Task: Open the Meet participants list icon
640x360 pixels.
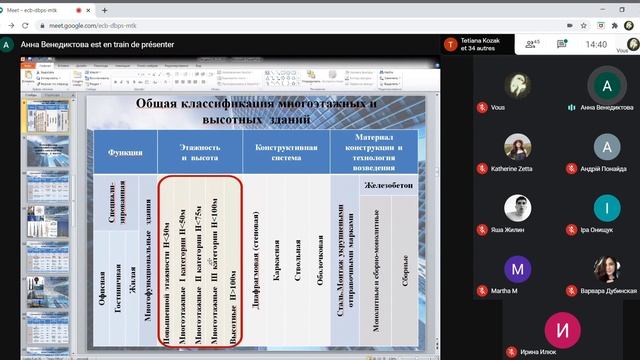Action: (x=532, y=44)
